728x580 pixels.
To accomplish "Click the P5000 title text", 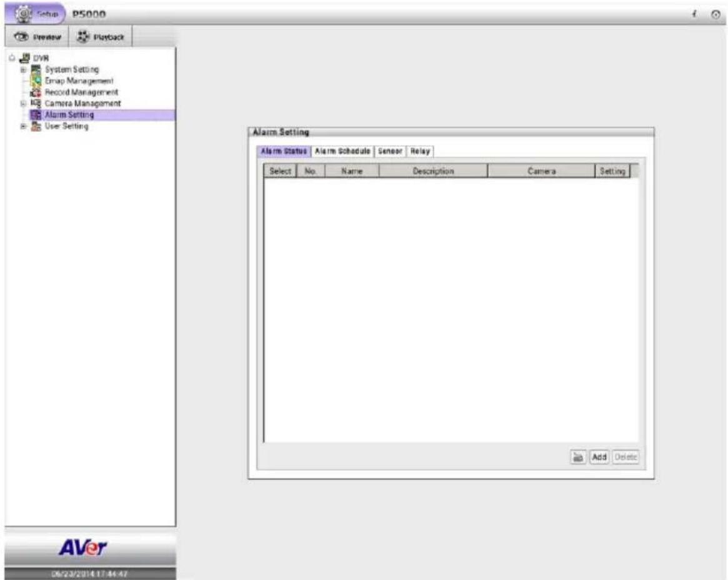I will click(89, 14).
